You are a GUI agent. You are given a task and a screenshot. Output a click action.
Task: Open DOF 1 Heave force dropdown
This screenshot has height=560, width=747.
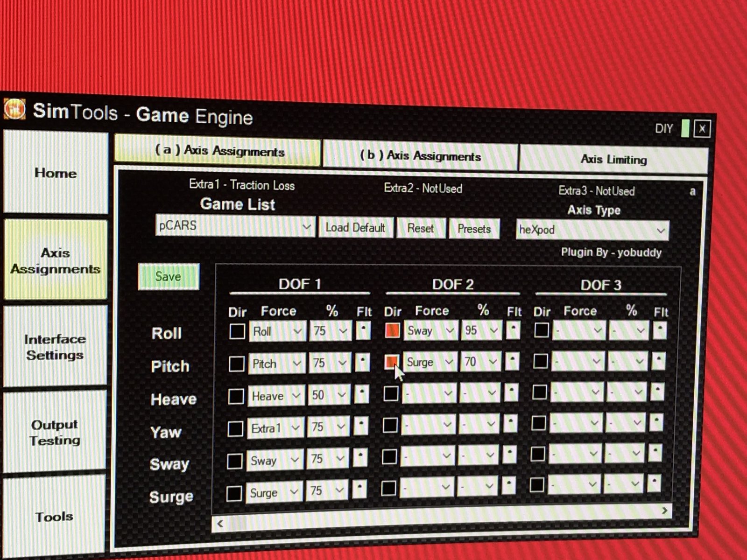[276, 396]
